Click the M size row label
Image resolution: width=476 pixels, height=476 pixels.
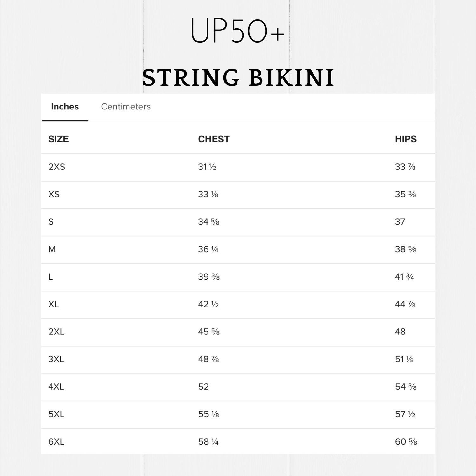click(52, 249)
